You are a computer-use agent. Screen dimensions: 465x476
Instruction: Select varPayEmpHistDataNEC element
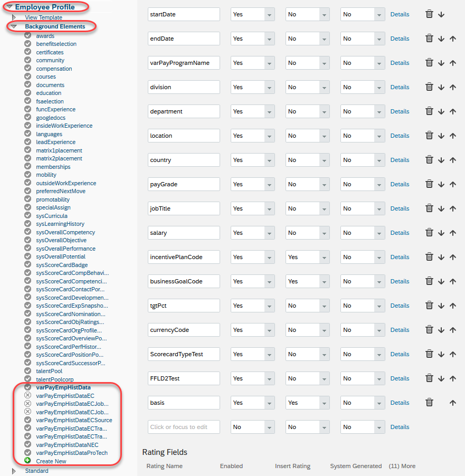coord(67,445)
